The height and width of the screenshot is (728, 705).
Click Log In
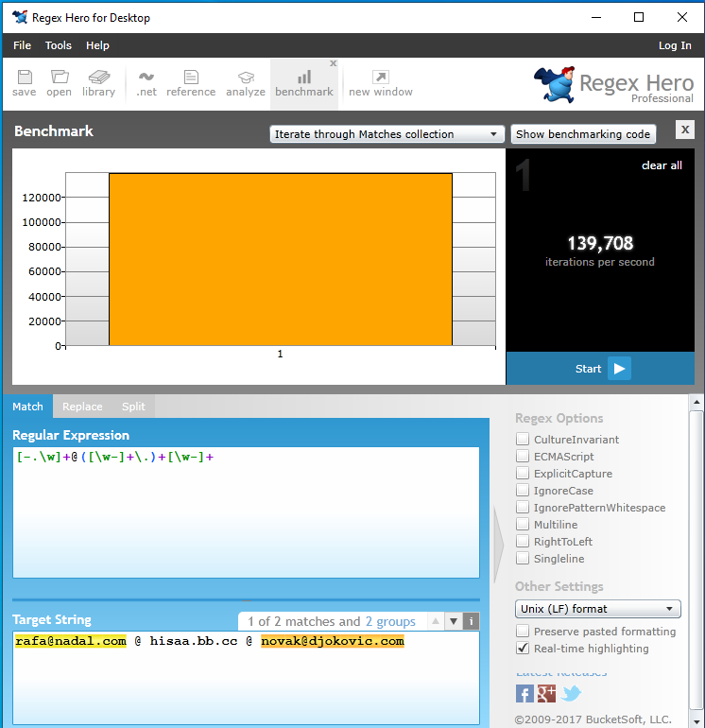point(675,45)
